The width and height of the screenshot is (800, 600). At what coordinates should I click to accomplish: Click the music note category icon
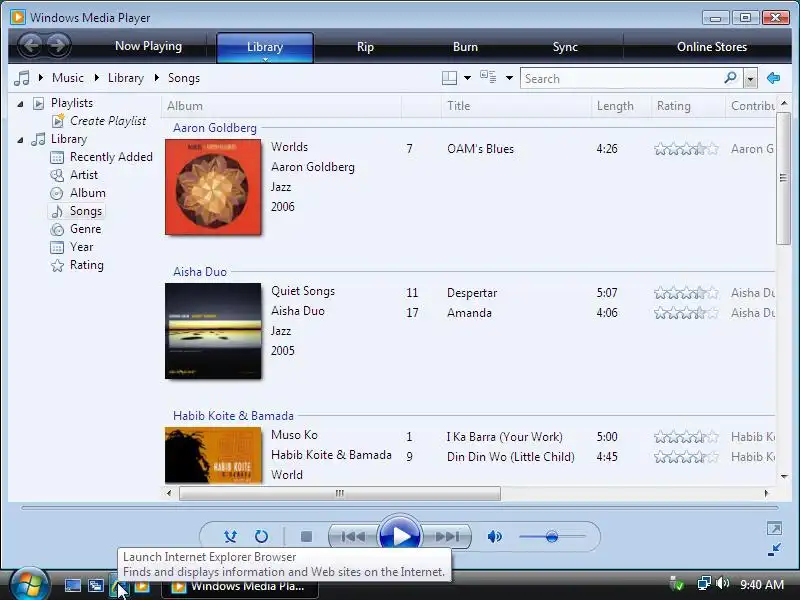22,78
